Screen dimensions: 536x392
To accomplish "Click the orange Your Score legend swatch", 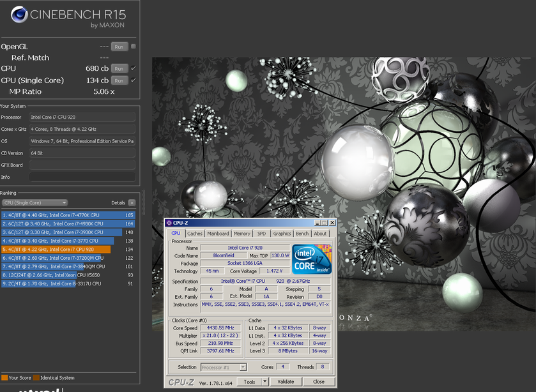I will (x=4, y=378).
